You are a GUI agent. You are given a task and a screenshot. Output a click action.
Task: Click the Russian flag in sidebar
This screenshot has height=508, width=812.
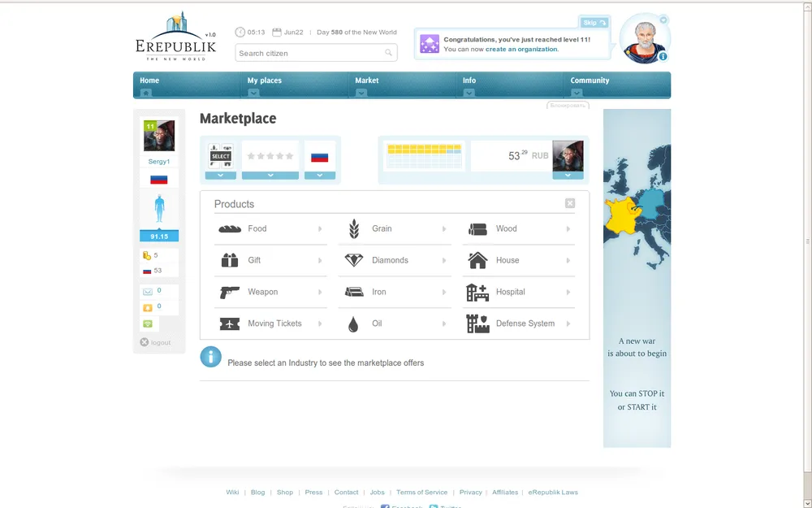coord(158,180)
